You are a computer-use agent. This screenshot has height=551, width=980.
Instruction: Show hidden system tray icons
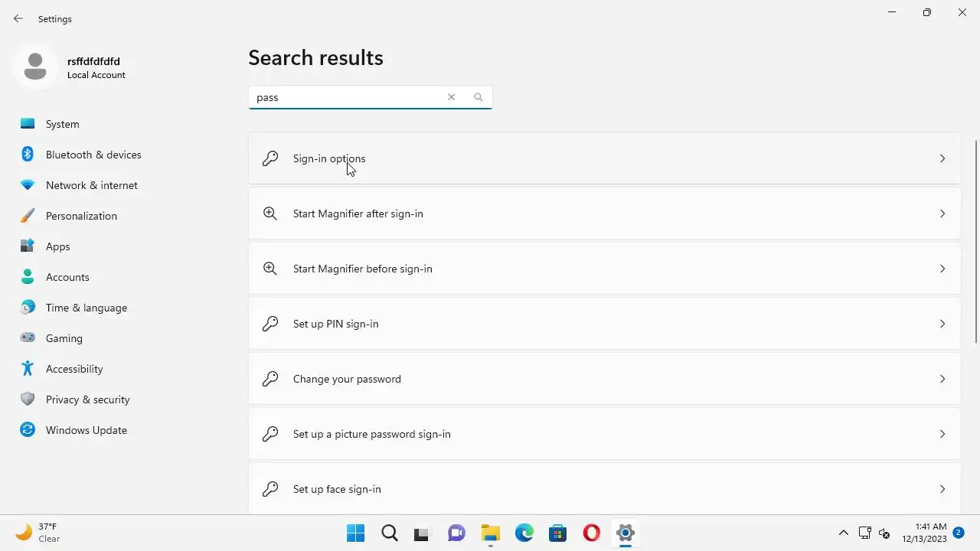844,533
